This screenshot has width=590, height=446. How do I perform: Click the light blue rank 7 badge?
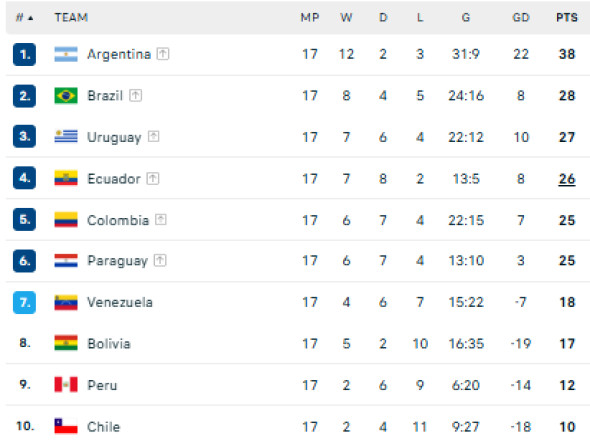(24, 302)
